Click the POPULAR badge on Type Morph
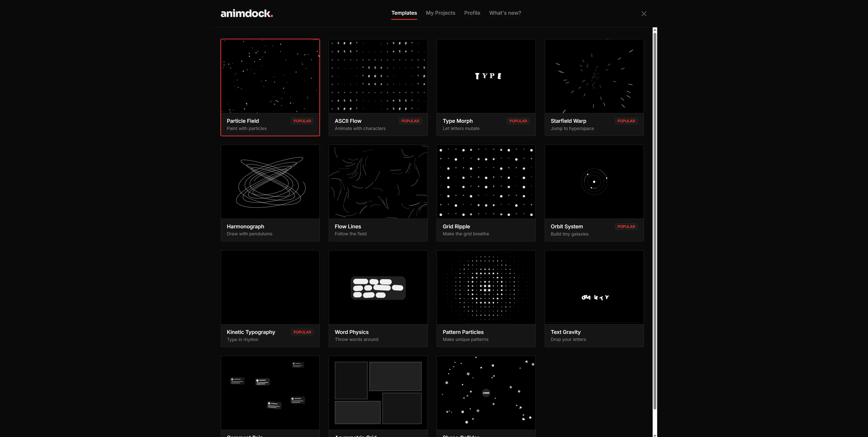The height and width of the screenshot is (437, 868). pyautogui.click(x=518, y=121)
